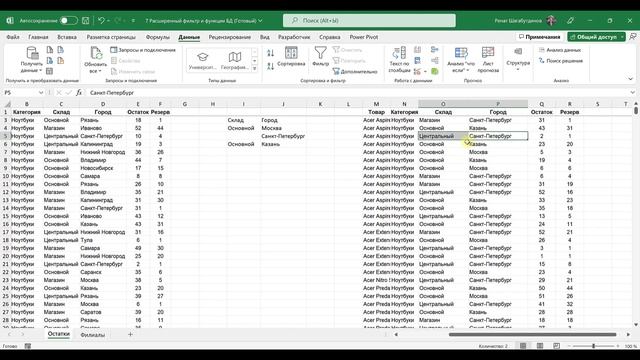This screenshot has width=640, height=360.
Task: Click the insert function fx icon
Action: pos(79,93)
